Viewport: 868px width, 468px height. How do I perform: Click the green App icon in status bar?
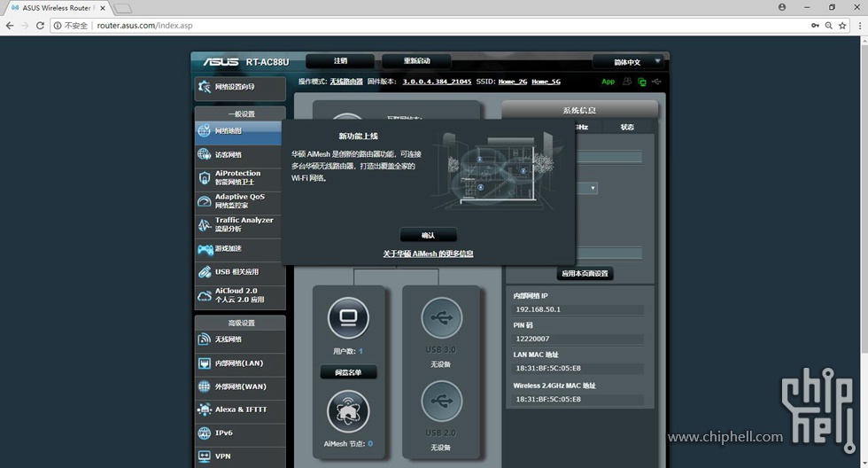[x=608, y=82]
